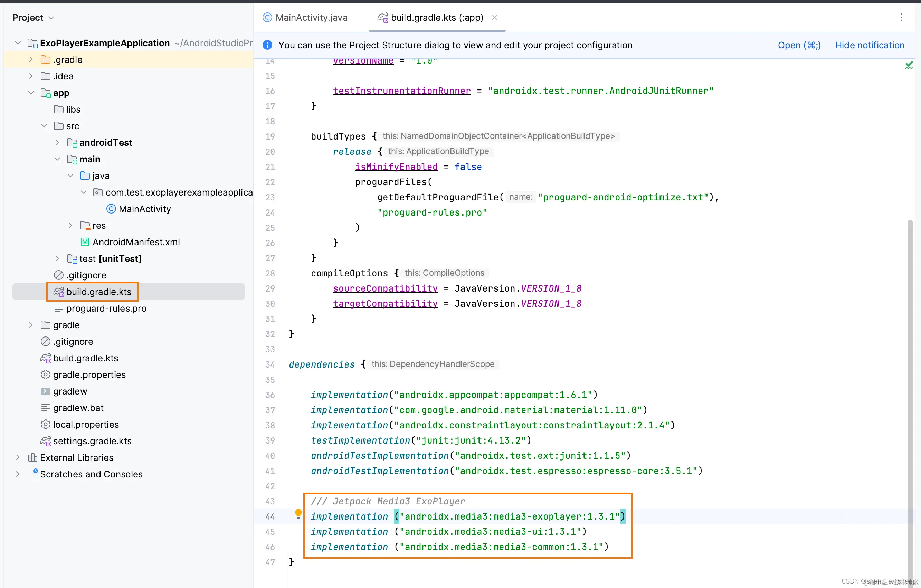The image size is (921, 588).
Task: Click the info notification icon
Action: pos(267,45)
